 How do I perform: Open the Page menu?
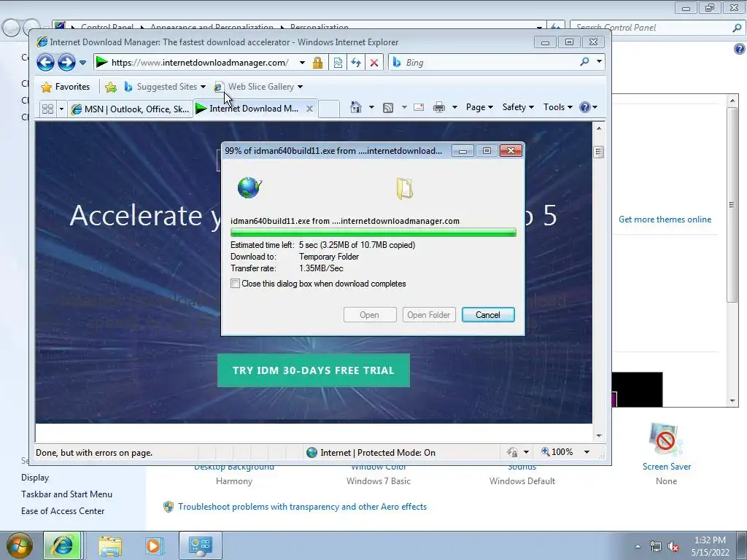pyautogui.click(x=479, y=107)
